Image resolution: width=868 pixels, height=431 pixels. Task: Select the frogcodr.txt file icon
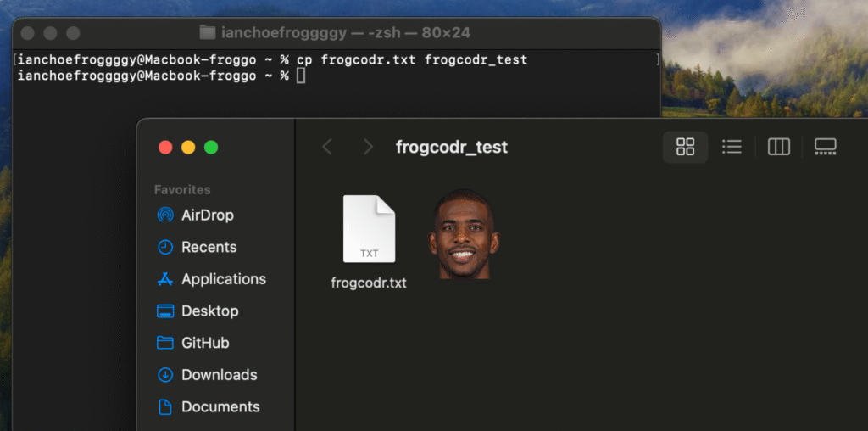click(x=369, y=230)
